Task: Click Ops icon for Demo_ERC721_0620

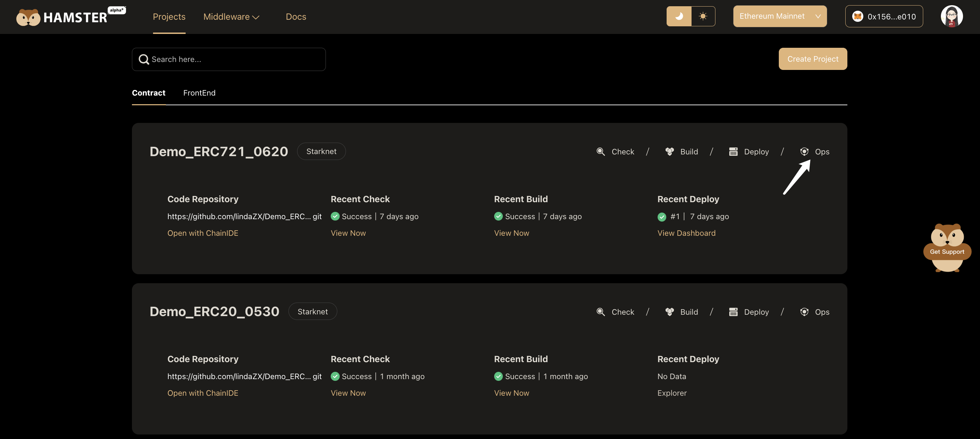Action: (x=804, y=152)
